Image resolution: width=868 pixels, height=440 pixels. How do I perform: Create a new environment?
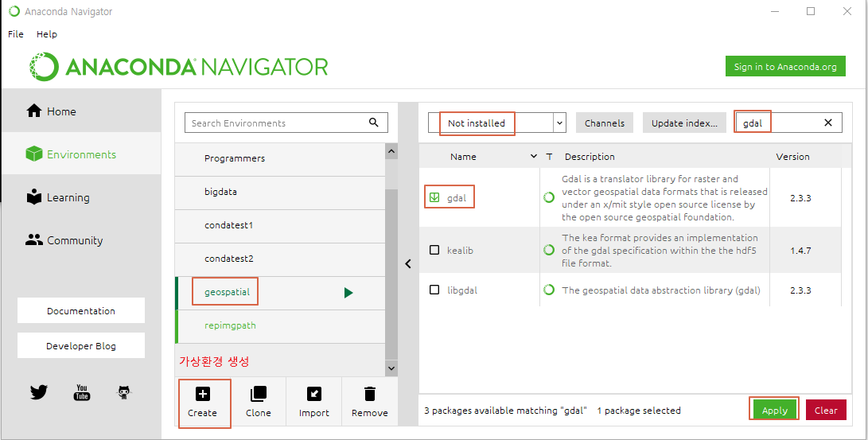[x=202, y=403]
